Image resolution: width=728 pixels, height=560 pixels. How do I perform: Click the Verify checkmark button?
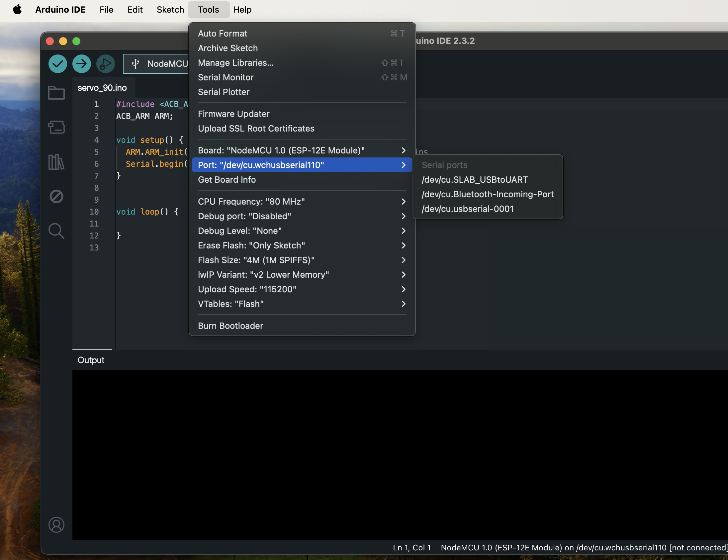point(58,64)
